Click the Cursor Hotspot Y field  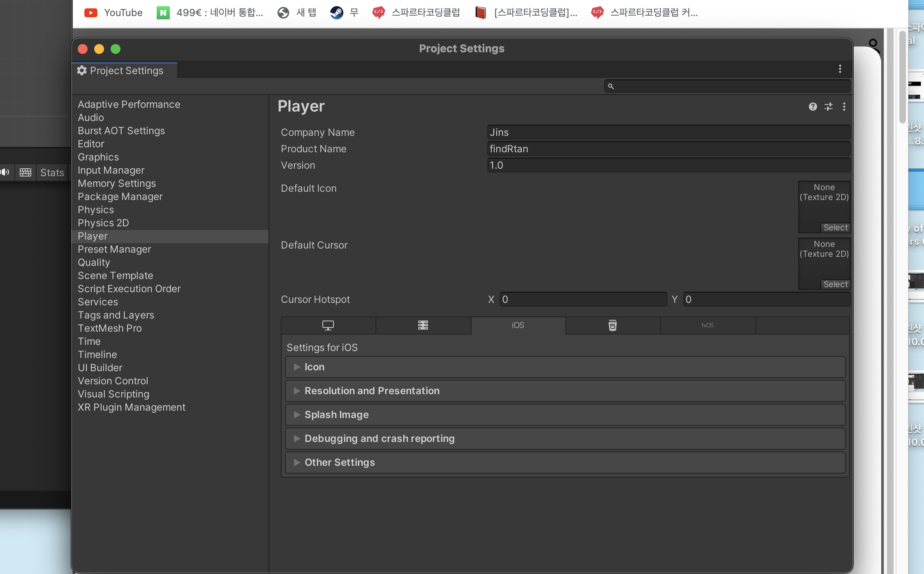(767, 299)
